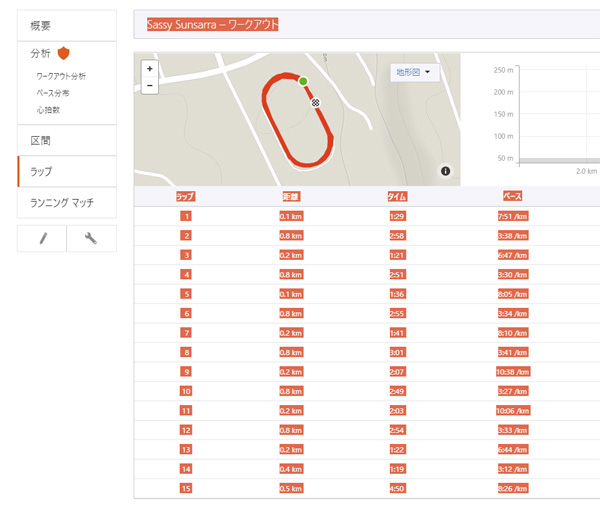Click the map info icon
The height and width of the screenshot is (512, 600).
(446, 172)
